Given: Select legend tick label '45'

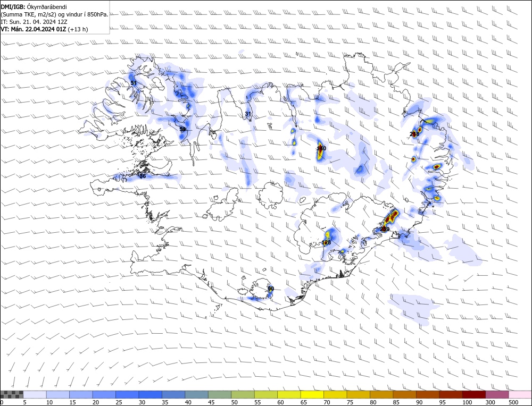Looking at the screenshot, I should pyautogui.click(x=211, y=402).
